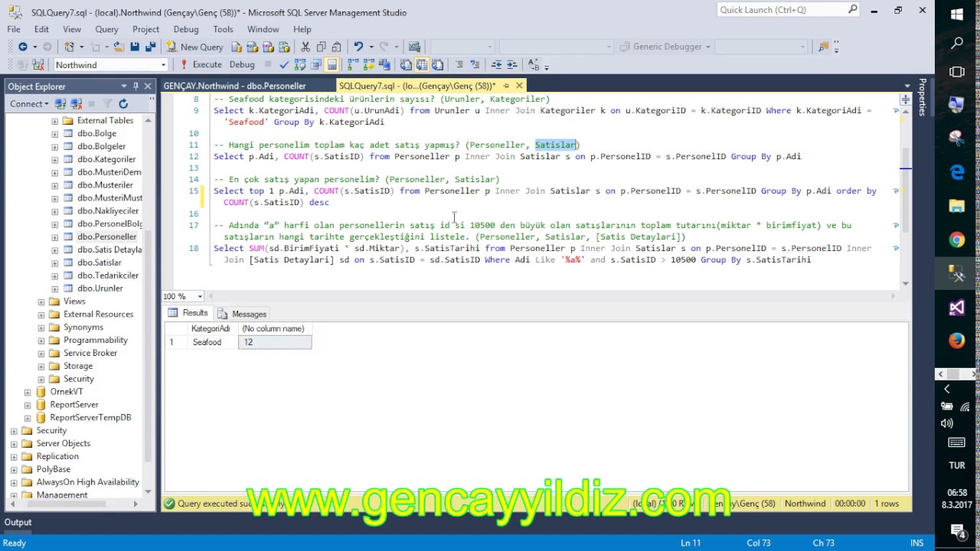This screenshot has height=551, width=980.
Task: Click the Debug toolbar button
Action: click(x=242, y=65)
